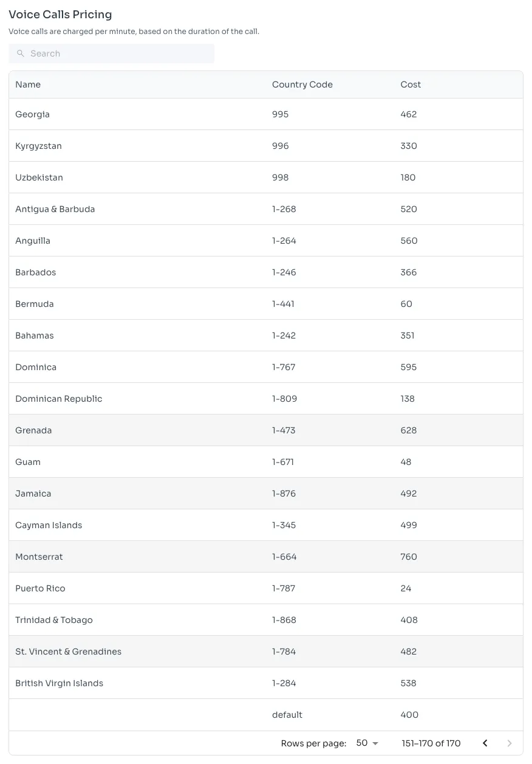532x764 pixels.
Task: Click the Country Code column header
Action: 302,84
